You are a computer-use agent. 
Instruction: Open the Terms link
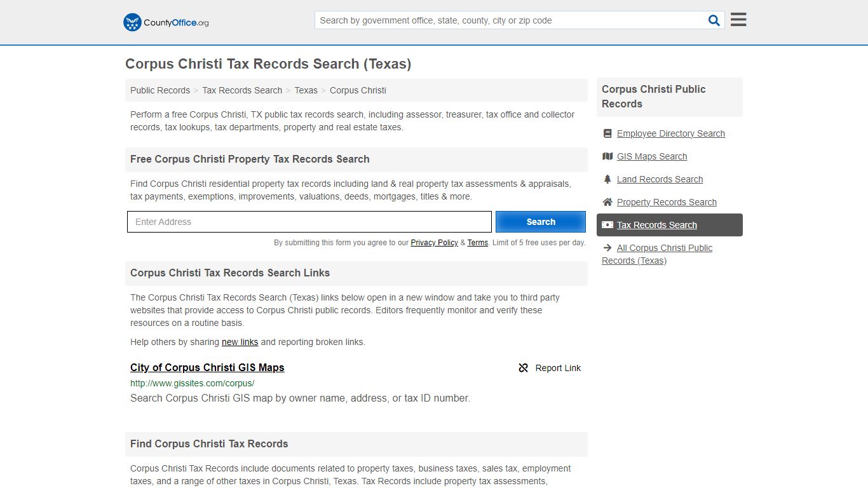pyautogui.click(x=478, y=243)
